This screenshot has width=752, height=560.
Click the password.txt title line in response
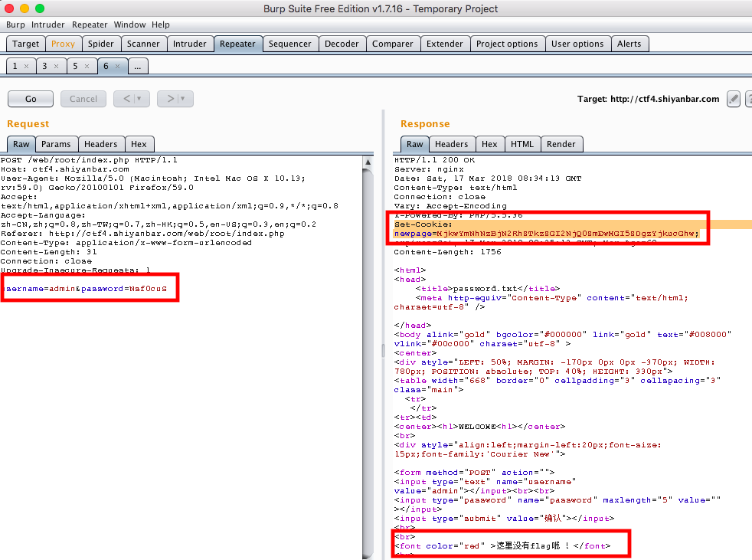tap(487, 288)
